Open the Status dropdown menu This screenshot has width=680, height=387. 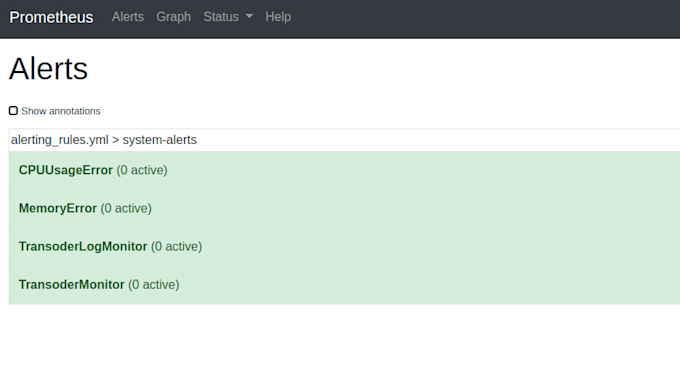click(x=228, y=17)
